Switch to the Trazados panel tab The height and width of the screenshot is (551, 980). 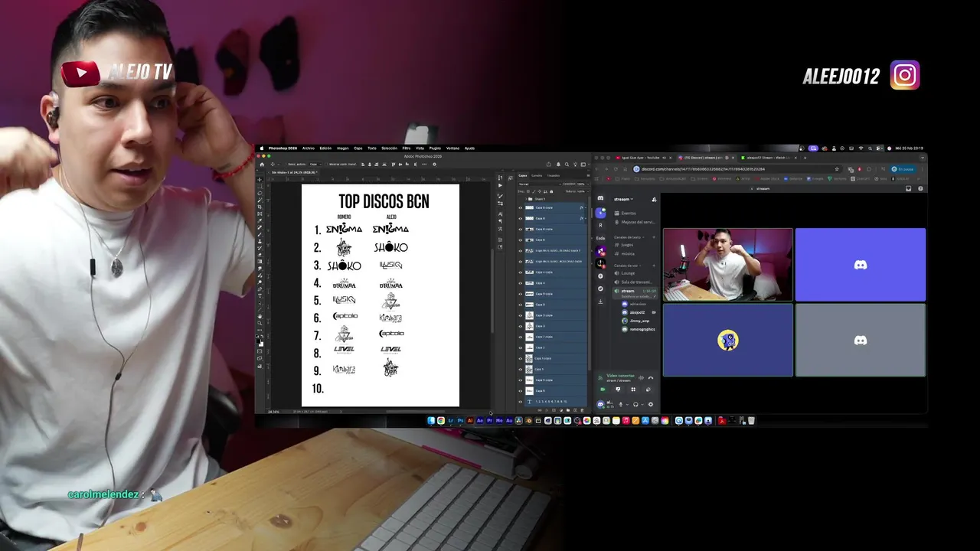click(554, 175)
